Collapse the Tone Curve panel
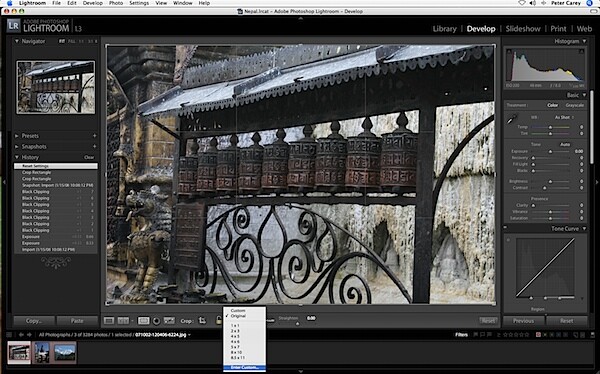The height and width of the screenshot is (374, 600). click(584, 229)
